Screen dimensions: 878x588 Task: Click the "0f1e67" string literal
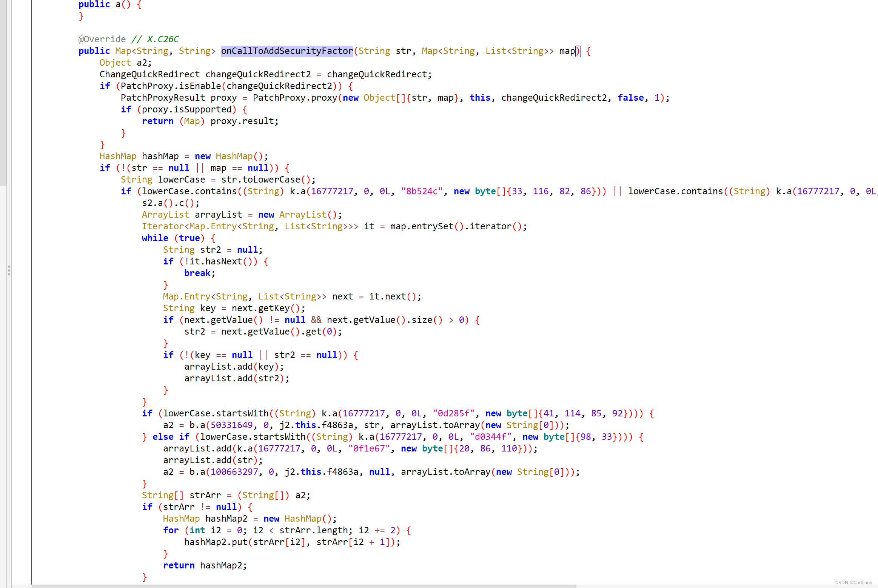pos(369,448)
